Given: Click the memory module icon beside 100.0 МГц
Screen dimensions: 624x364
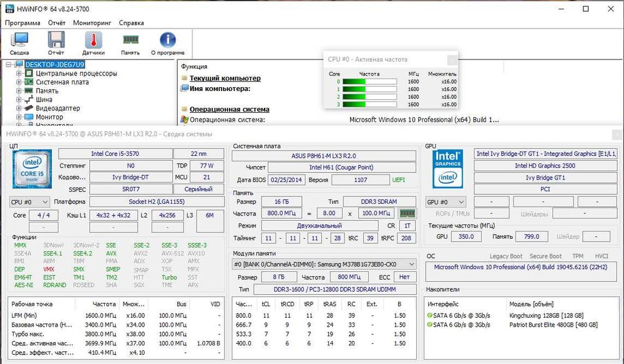Looking at the screenshot, I should pos(407,213).
